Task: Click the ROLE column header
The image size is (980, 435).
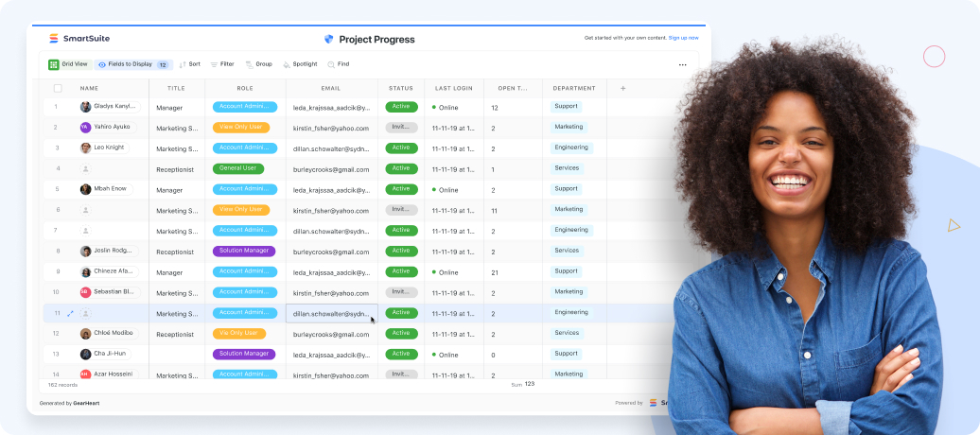Action: (x=245, y=89)
